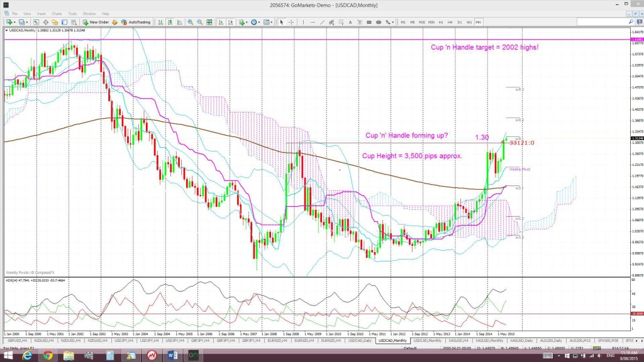Switch the chart to line chart type
The image size is (644, 362).
pos(179,22)
